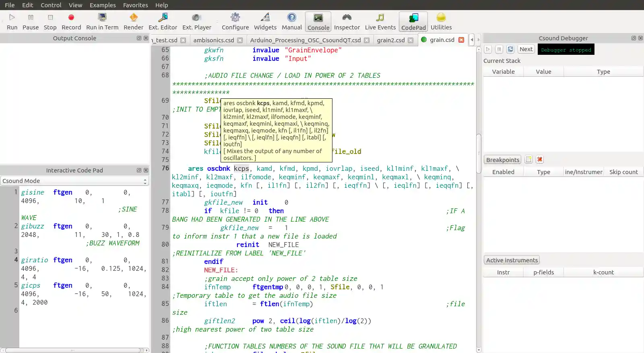Viewport: 644px width, 353px height.
Task: Click the k-count column header
Action: (603, 272)
